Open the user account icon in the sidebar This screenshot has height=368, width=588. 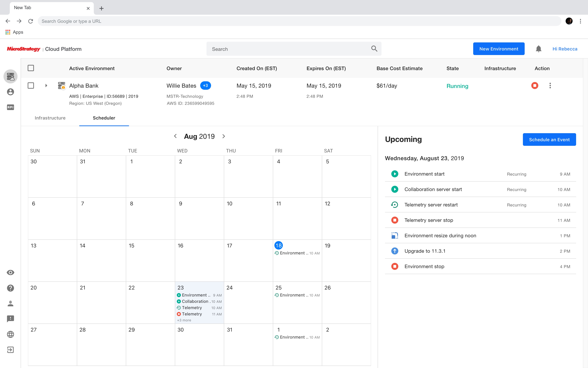(10, 92)
